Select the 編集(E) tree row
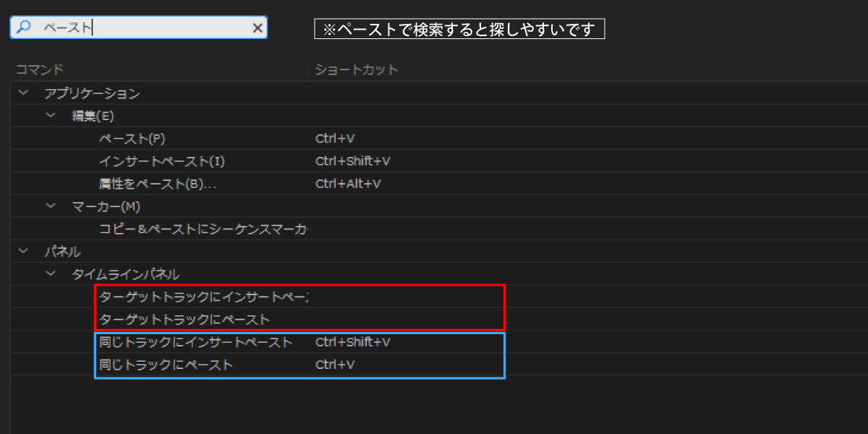The image size is (868, 434). (x=439, y=116)
